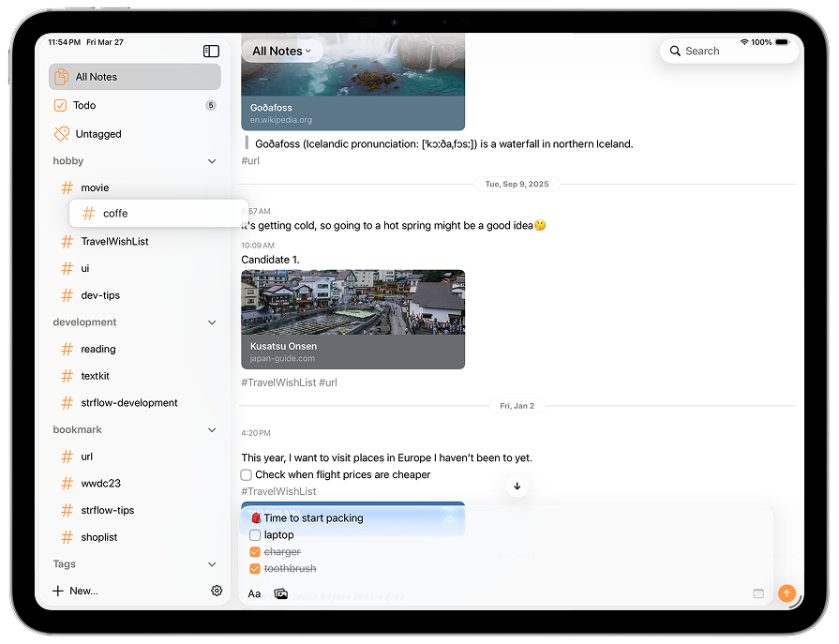Click the Fri, Jan 2 date marker

[517, 406]
